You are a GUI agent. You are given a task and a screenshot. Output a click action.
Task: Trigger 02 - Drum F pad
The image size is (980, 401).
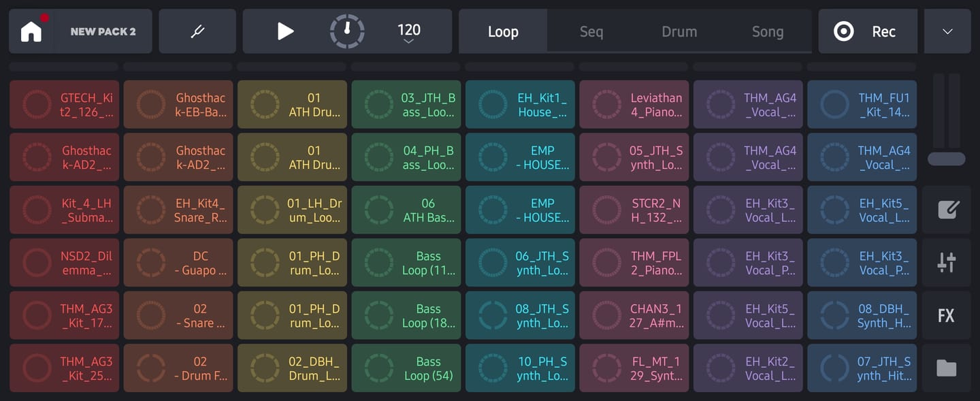pyautogui.click(x=178, y=368)
